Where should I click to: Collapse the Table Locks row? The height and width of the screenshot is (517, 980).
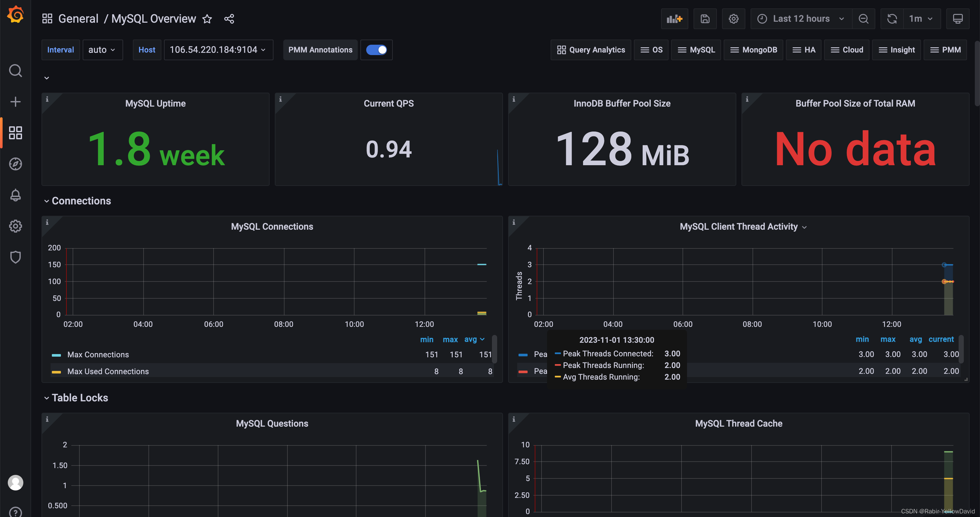point(76,398)
